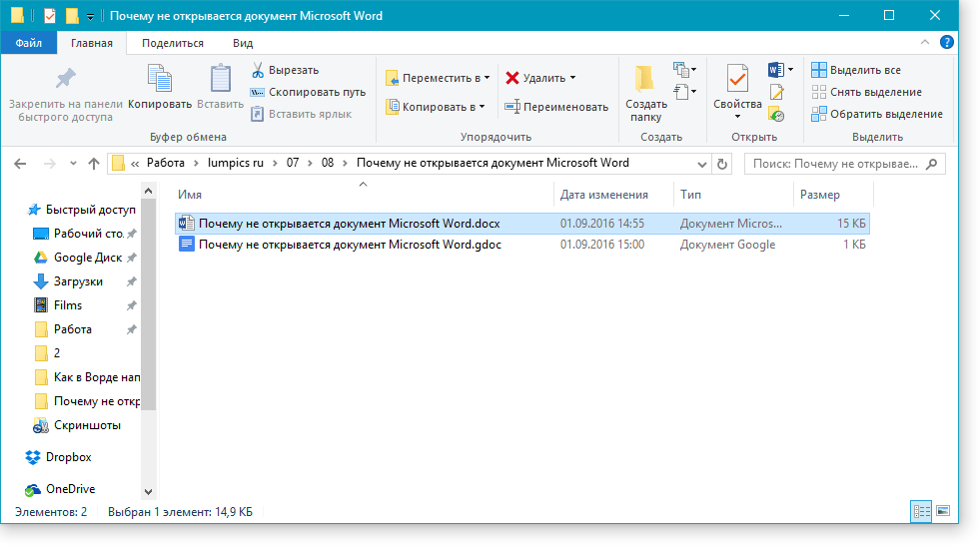Open the File menu tab
The width and height of the screenshot is (980, 546).
(29, 43)
